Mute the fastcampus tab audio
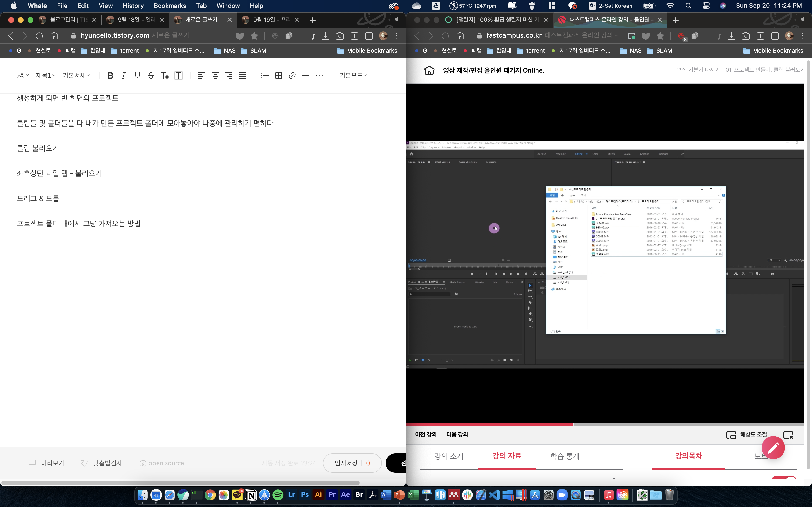 (803, 20)
